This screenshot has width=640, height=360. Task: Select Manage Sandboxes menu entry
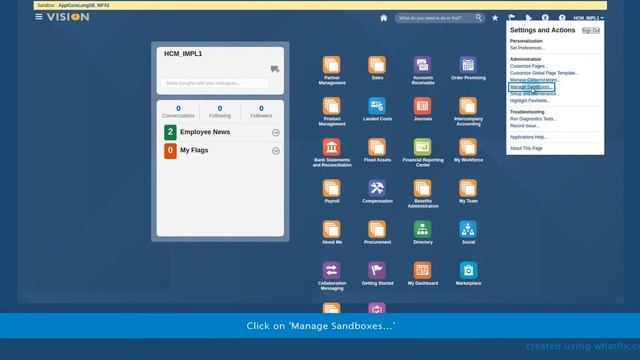click(531, 87)
